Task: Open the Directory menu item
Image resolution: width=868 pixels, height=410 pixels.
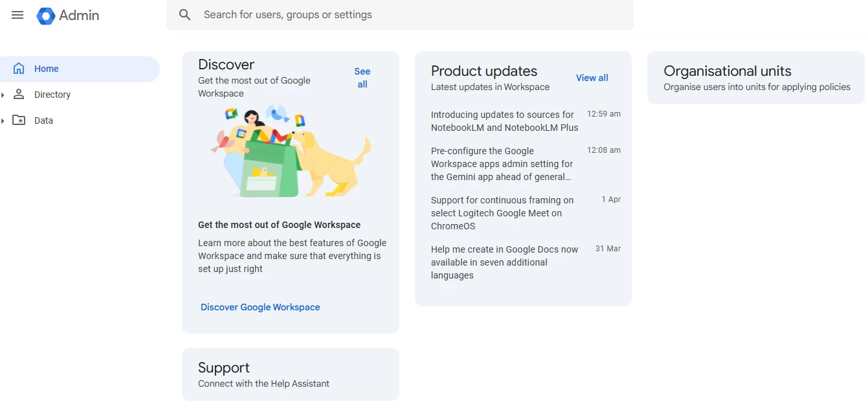Action: pos(52,95)
